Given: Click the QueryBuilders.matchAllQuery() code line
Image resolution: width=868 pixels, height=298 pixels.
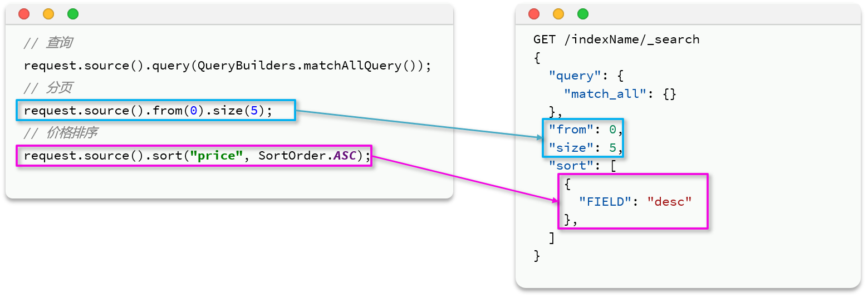Looking at the screenshot, I should click(x=227, y=66).
